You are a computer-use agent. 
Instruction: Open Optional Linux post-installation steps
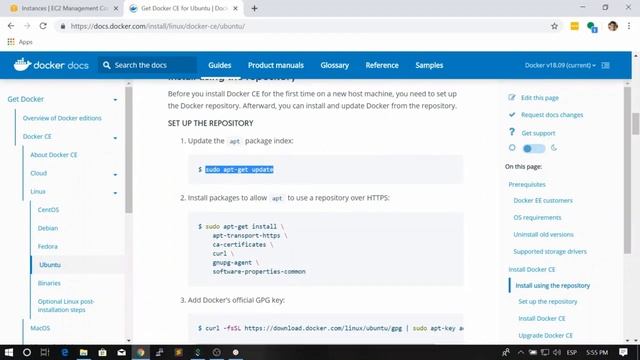point(66,306)
